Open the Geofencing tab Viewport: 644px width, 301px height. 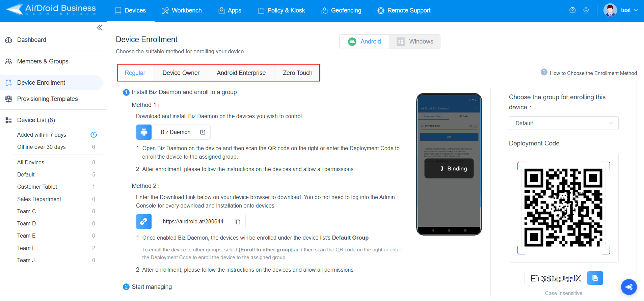pos(341,10)
